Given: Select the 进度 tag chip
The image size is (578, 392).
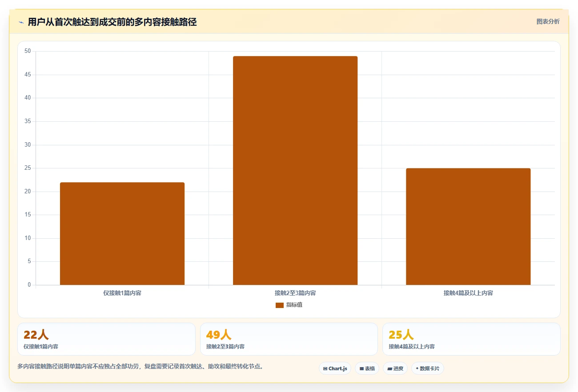Looking at the screenshot, I should (x=395, y=368).
